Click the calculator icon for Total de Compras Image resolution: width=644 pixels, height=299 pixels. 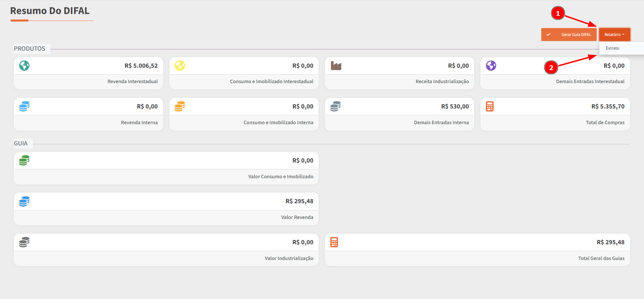pyautogui.click(x=490, y=106)
